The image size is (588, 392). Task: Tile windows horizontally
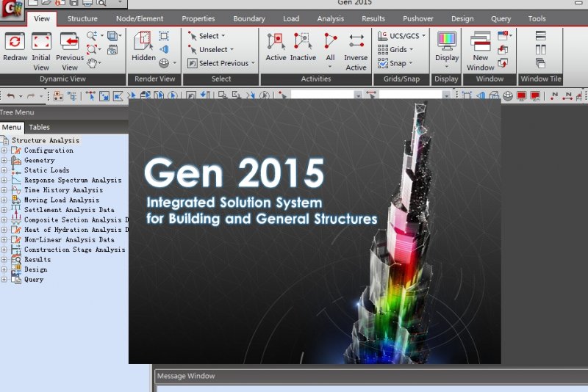541,36
